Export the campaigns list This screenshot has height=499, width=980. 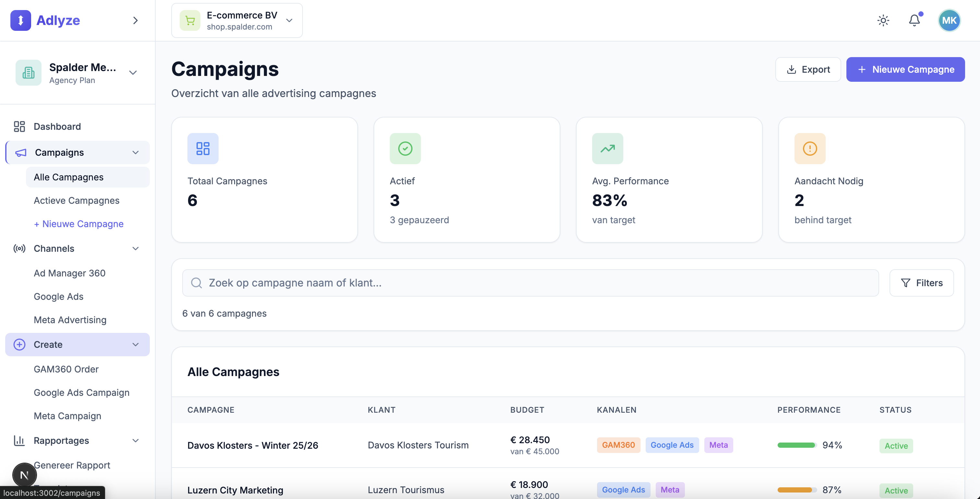(x=808, y=69)
